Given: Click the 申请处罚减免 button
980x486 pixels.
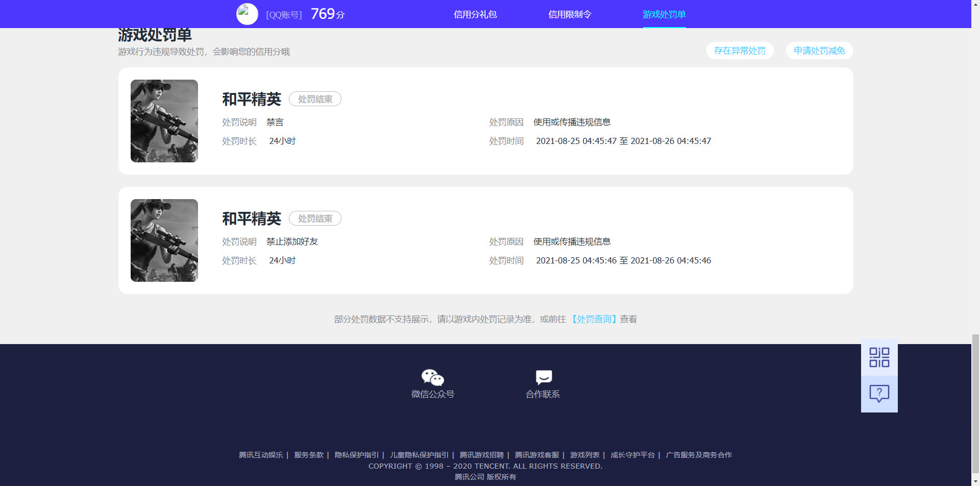Looking at the screenshot, I should coord(819,51).
